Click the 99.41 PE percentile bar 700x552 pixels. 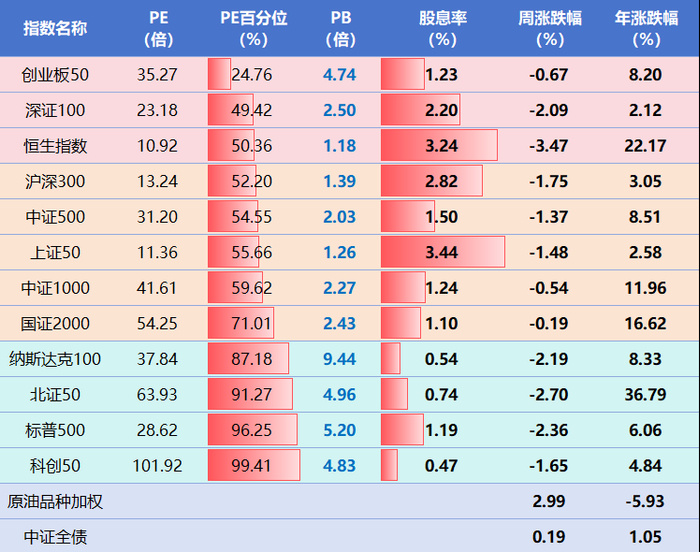(x=254, y=465)
